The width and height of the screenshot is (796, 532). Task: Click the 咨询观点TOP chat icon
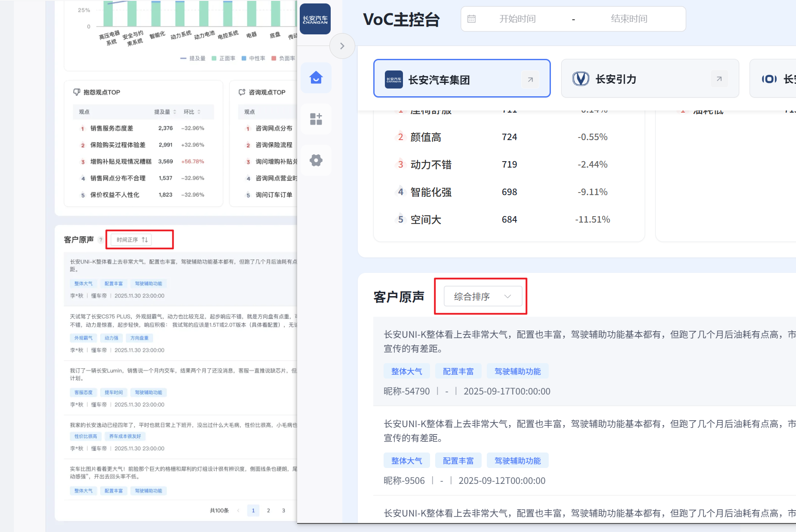242,92
